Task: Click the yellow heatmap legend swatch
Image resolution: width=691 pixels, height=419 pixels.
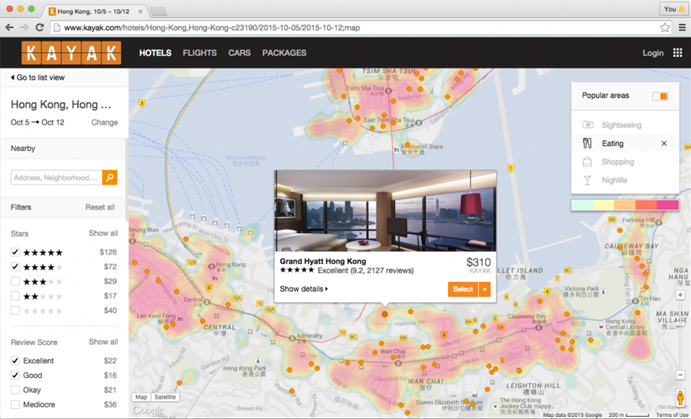Action: point(604,205)
